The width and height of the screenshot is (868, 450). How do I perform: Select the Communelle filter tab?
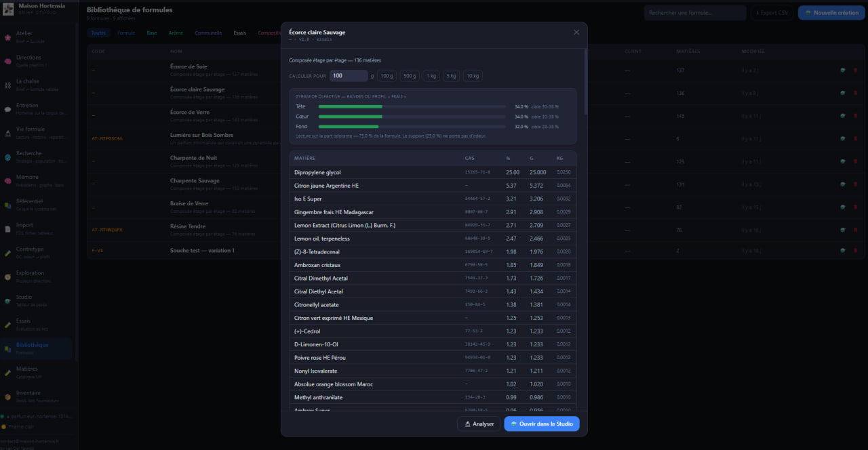208,33
